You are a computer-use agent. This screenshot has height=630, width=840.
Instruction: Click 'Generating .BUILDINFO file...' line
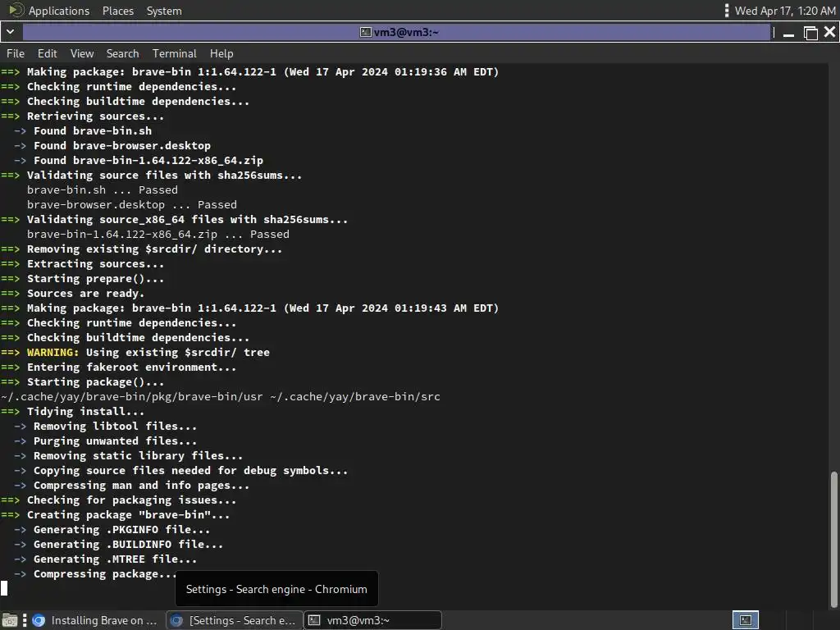coord(129,545)
